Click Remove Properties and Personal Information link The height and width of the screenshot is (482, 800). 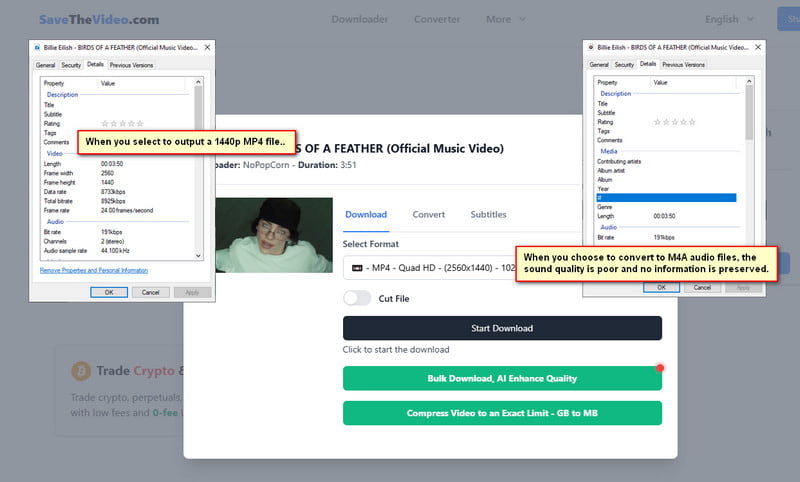[x=94, y=270]
